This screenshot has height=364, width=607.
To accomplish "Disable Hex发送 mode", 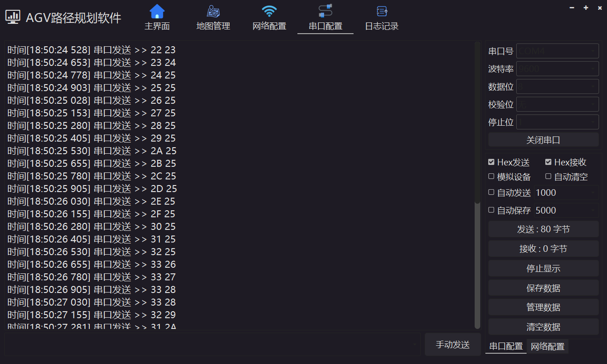I will (x=491, y=162).
